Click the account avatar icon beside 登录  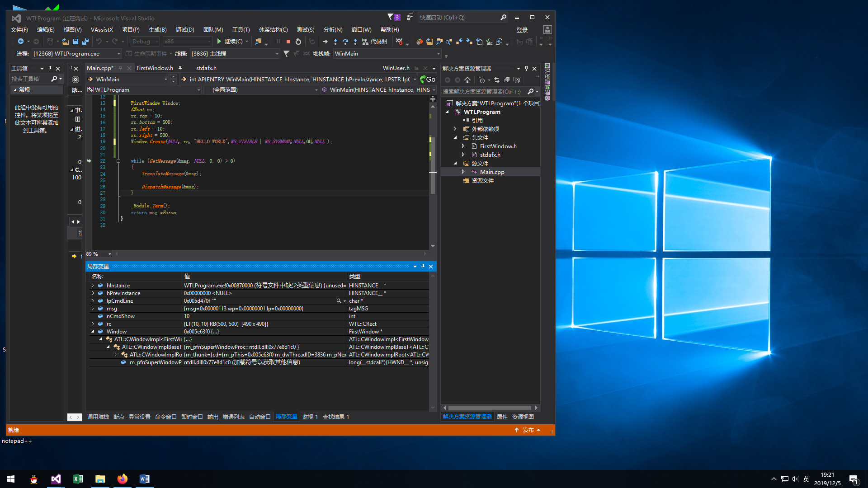tap(547, 30)
